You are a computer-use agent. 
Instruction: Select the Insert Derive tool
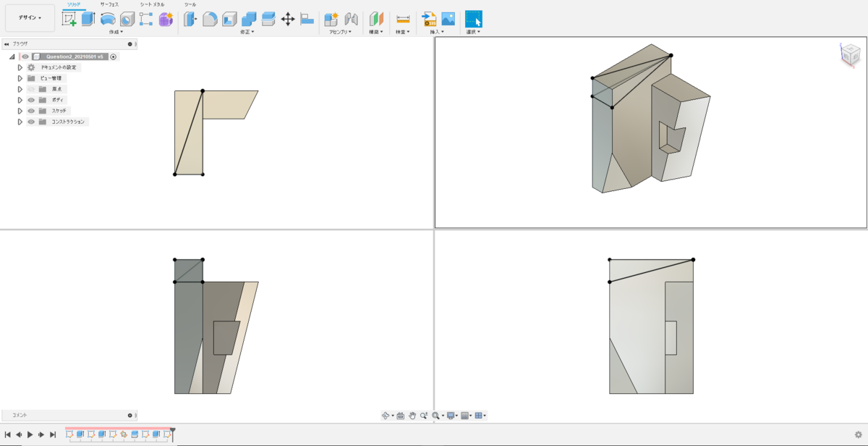[429, 20]
